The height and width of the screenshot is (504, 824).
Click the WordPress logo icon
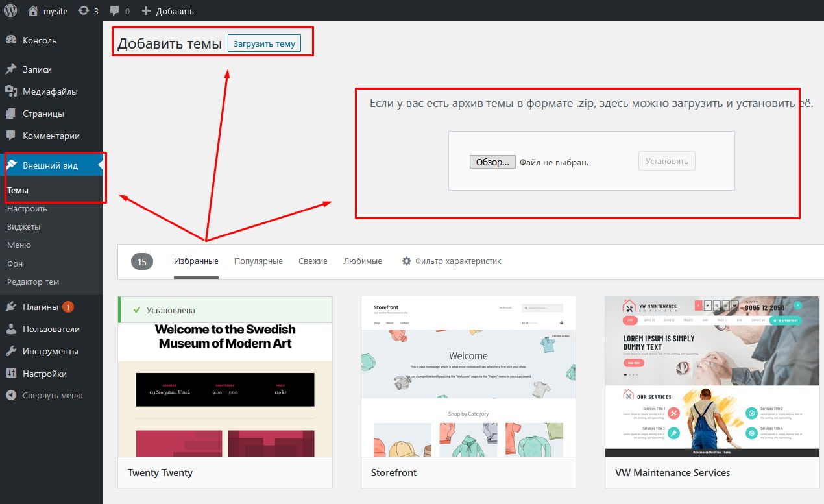10,10
